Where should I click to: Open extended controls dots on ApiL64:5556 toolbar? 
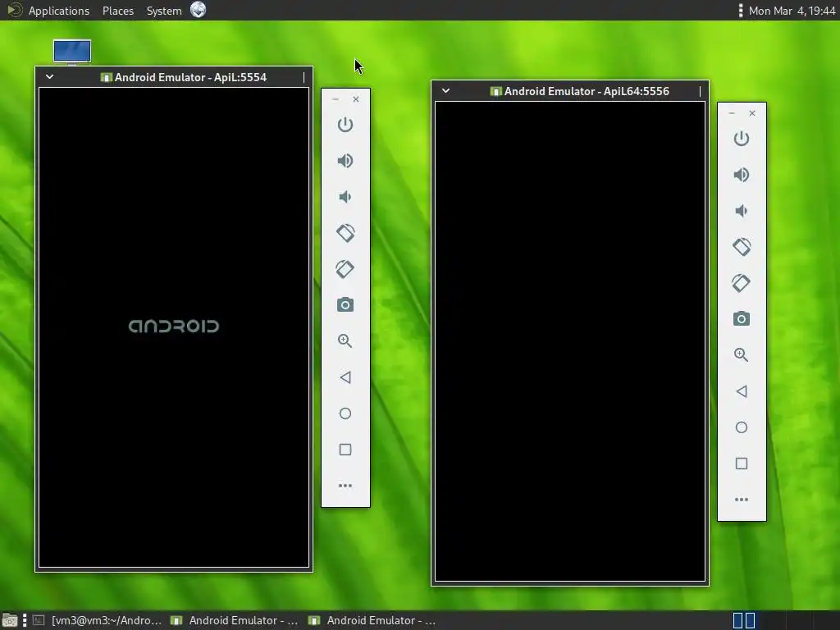(x=742, y=500)
